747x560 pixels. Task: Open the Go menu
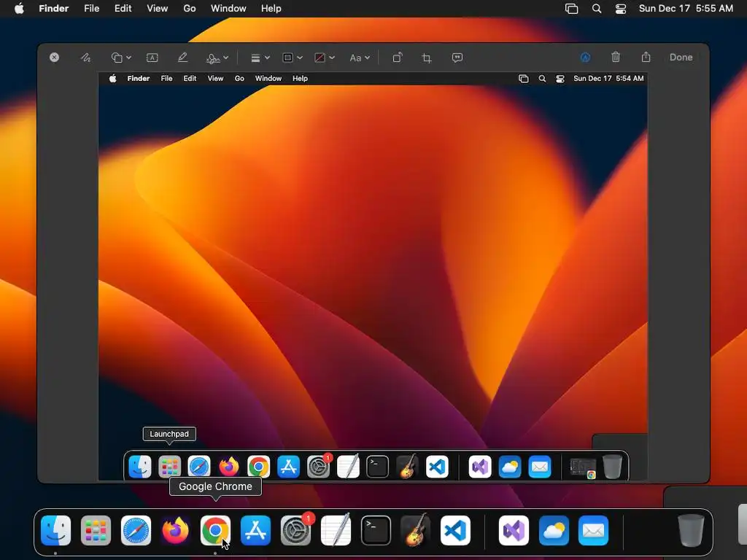190,9
